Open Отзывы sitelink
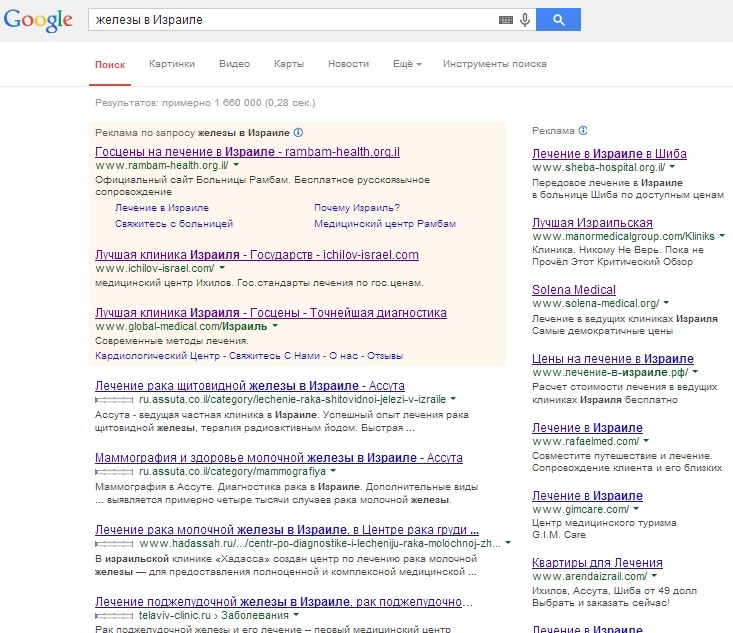 tap(385, 356)
